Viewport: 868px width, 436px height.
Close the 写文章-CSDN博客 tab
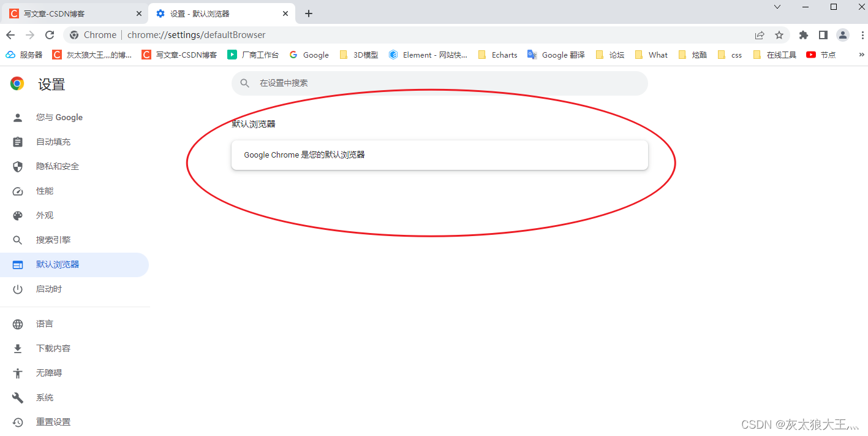139,13
